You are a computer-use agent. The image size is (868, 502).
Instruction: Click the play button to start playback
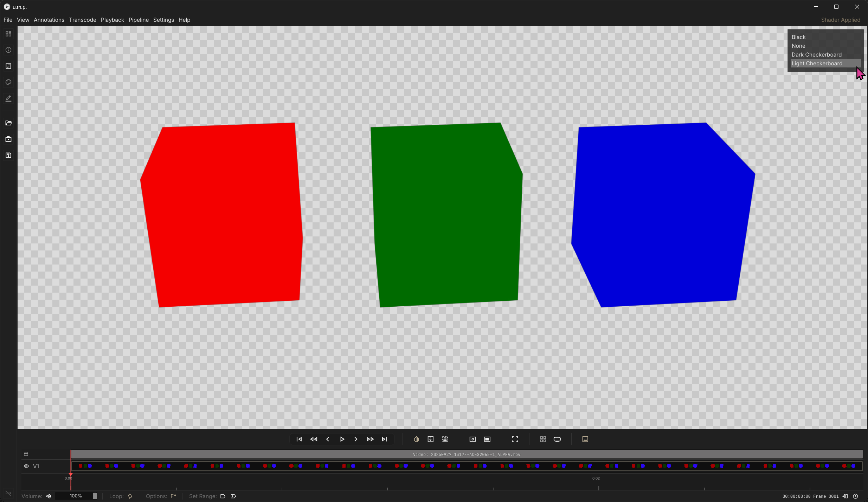(341, 439)
